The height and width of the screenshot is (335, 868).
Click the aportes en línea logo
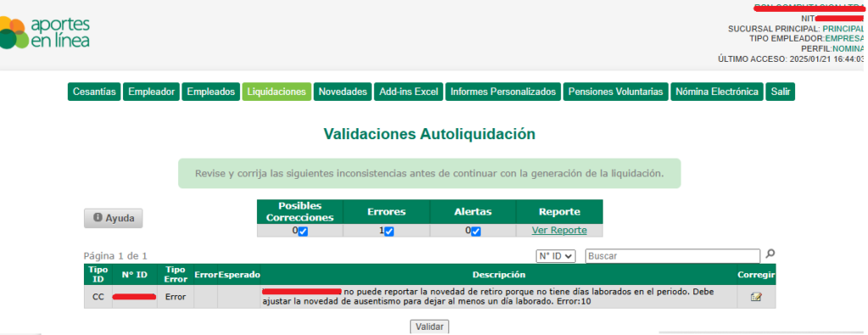[45, 33]
